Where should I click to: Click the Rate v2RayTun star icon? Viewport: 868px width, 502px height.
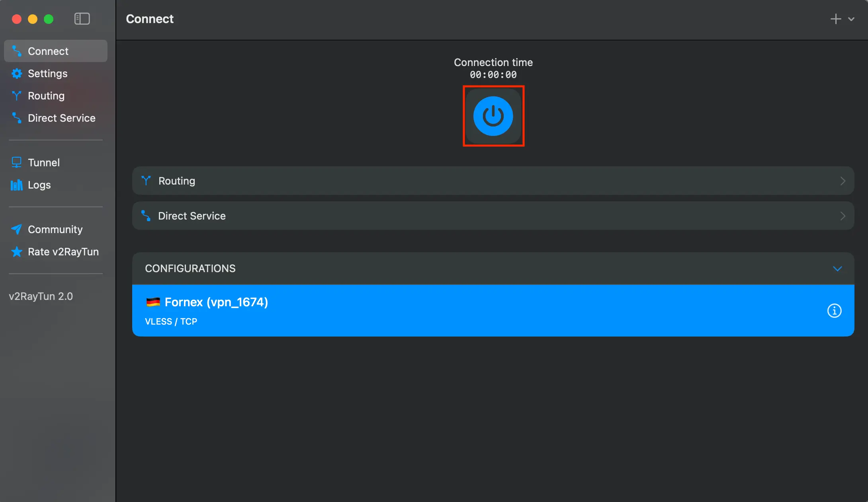point(17,252)
